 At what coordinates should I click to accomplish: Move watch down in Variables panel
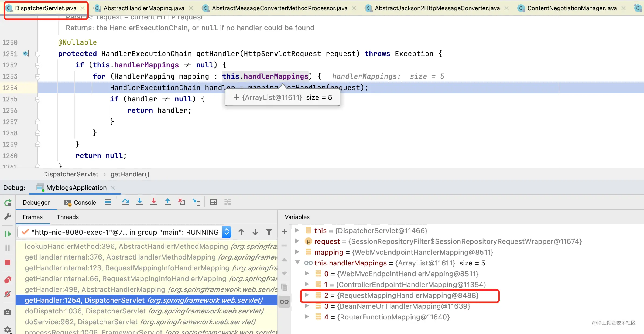pos(284,274)
